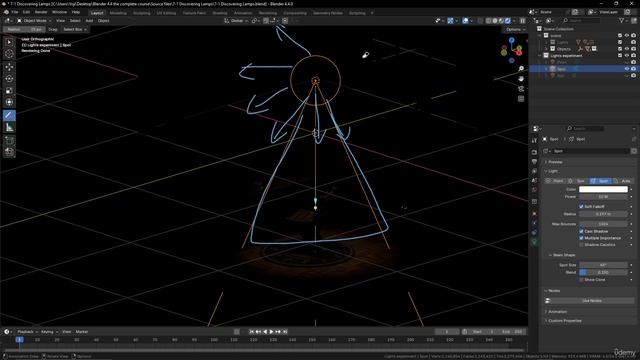The height and width of the screenshot is (360, 640).
Task: Toggle Multiple Importance checkbox
Action: (581, 238)
